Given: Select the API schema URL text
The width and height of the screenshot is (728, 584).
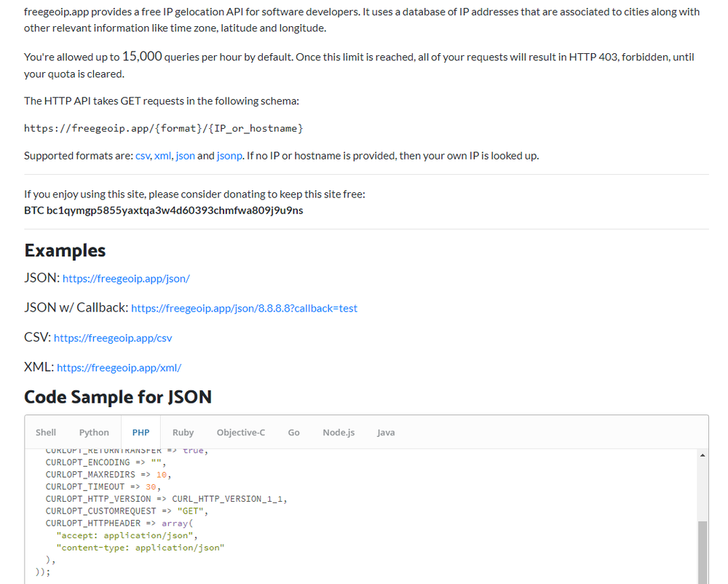Looking at the screenshot, I should coord(163,128).
